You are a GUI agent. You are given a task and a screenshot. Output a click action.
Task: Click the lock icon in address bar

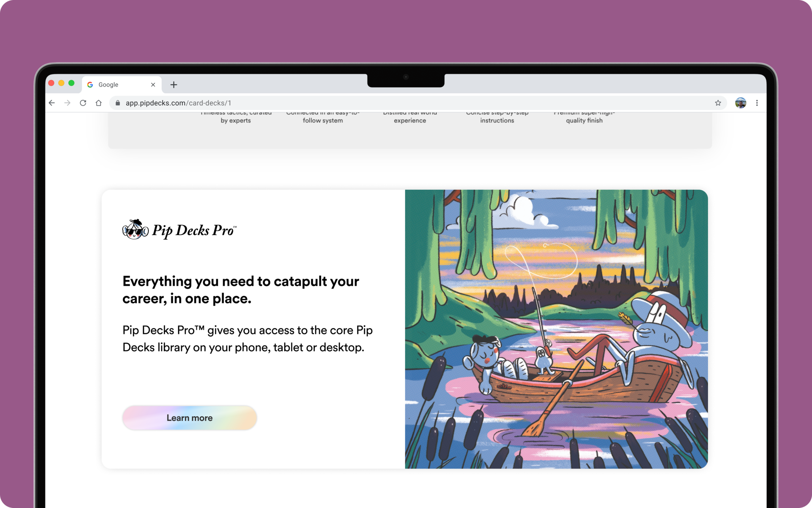[x=118, y=103]
